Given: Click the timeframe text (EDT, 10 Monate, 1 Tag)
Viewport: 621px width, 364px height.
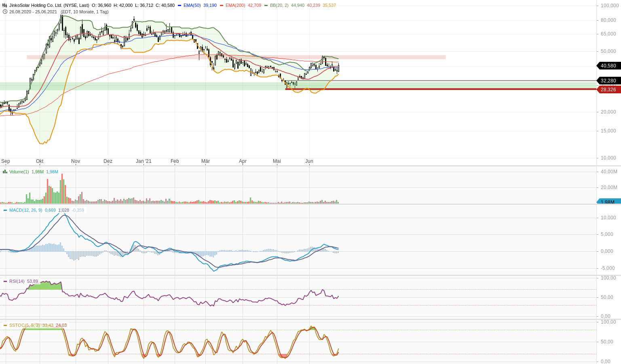Looking at the screenshot, I should pyautogui.click(x=84, y=12).
